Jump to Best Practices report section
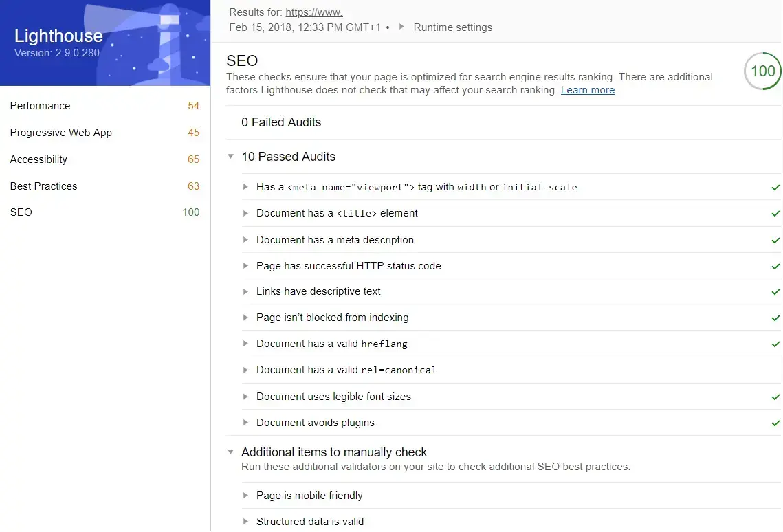 pyautogui.click(x=43, y=186)
